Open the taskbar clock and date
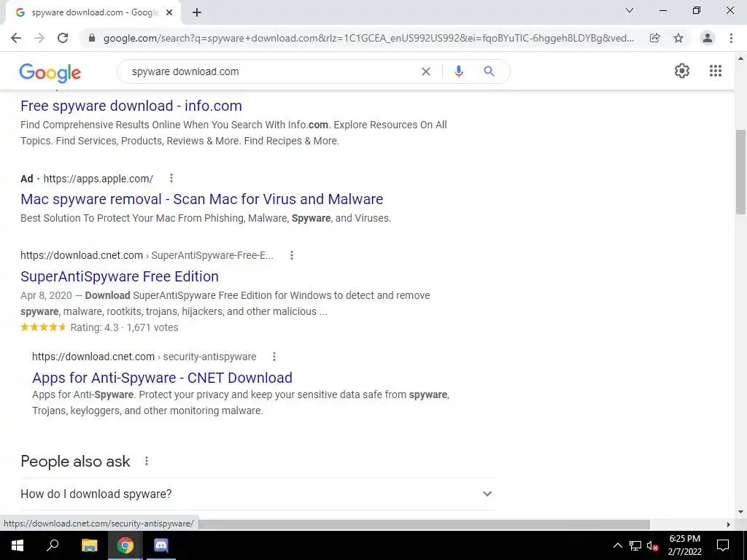Screen dimensions: 747x560 coord(684,545)
